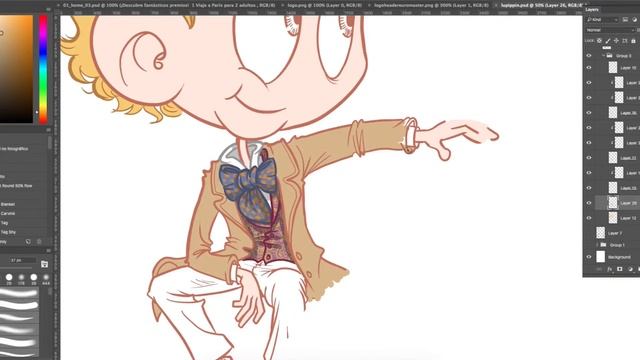
Task: Close the 01_home_03.psd tab
Action: [x=58, y=5]
